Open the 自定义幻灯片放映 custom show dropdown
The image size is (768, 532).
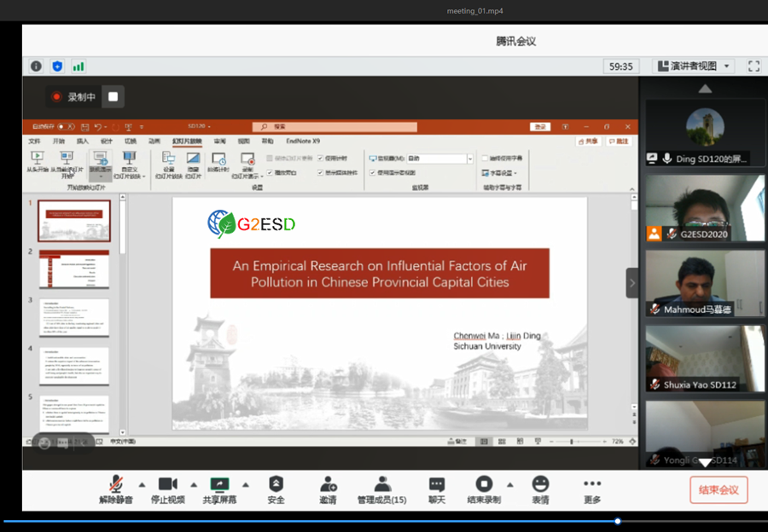coord(130,165)
